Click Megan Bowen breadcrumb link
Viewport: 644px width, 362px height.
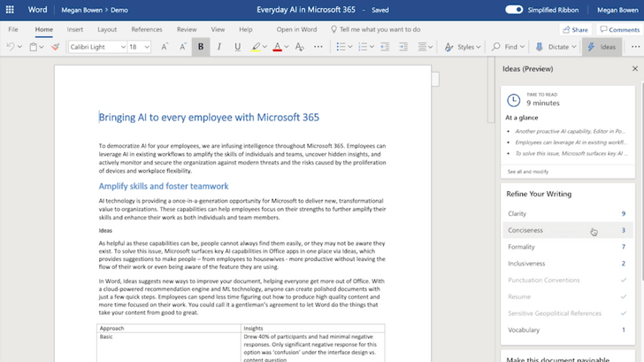pyautogui.click(x=81, y=10)
